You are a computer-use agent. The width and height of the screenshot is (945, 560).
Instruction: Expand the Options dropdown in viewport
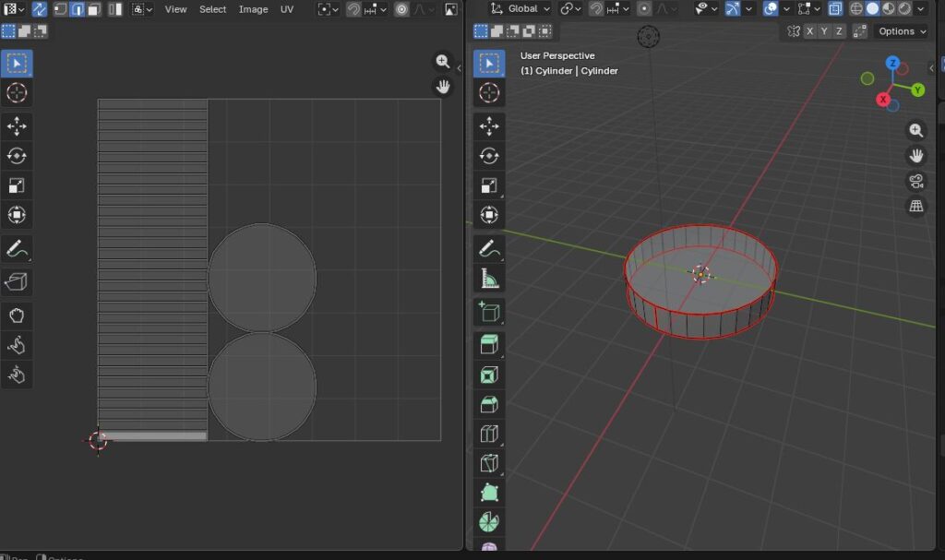pyautogui.click(x=902, y=31)
